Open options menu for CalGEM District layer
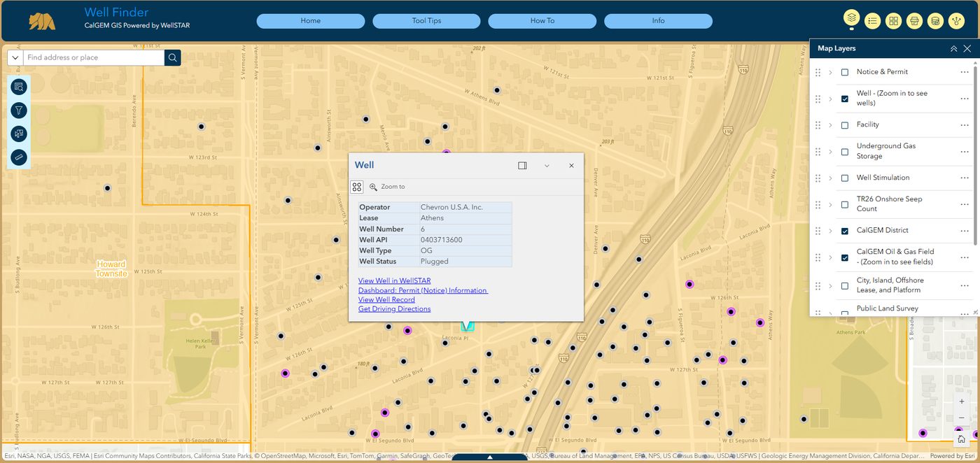This screenshot has width=980, height=463. 965,231
